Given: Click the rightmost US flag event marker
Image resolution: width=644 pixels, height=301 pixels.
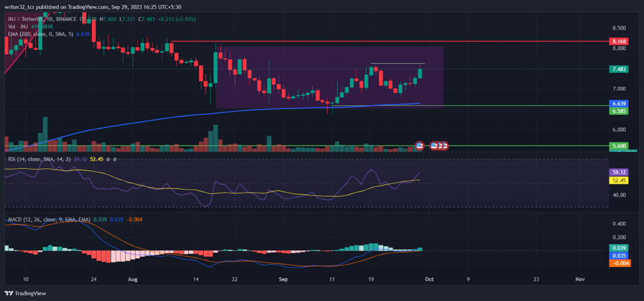Looking at the screenshot, I should pyautogui.click(x=444, y=145).
